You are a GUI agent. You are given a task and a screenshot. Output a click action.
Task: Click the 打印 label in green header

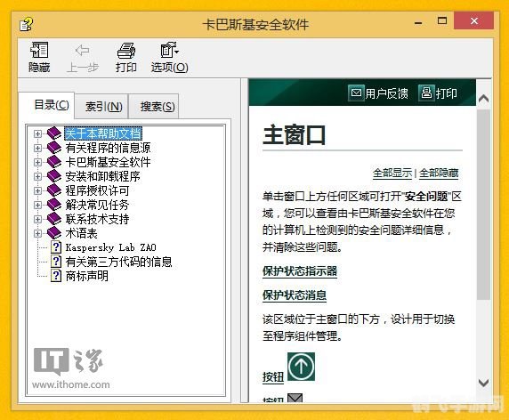point(447,93)
